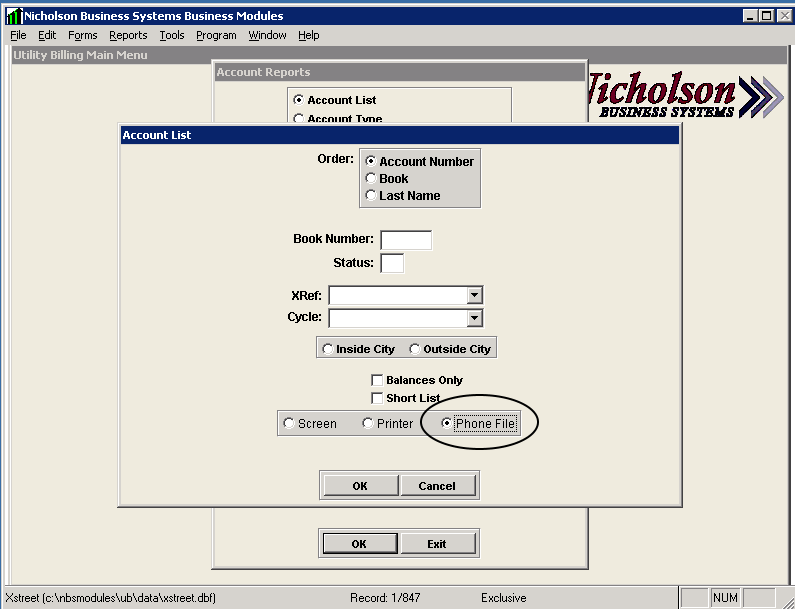This screenshot has height=609, width=795.
Task: Click the Nicholson app icon in title bar
Action: (x=13, y=16)
